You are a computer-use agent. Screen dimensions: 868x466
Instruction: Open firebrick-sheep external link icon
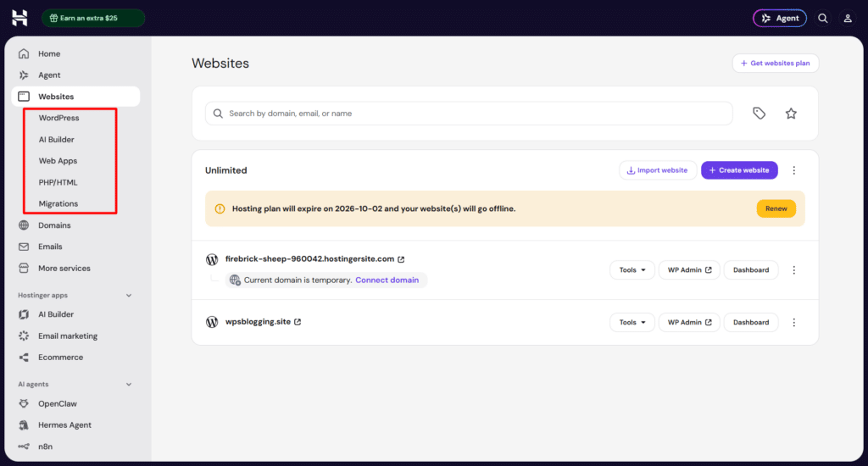tap(401, 259)
